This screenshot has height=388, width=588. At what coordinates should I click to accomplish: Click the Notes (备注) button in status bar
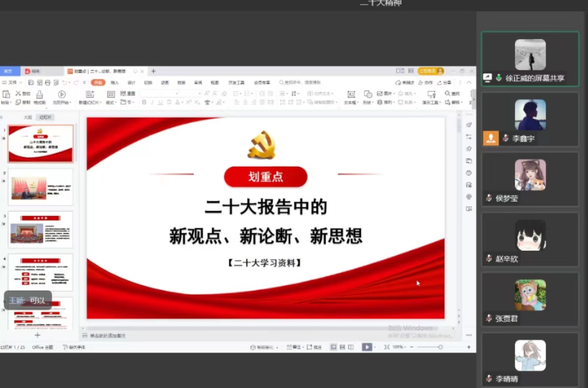[293, 347]
